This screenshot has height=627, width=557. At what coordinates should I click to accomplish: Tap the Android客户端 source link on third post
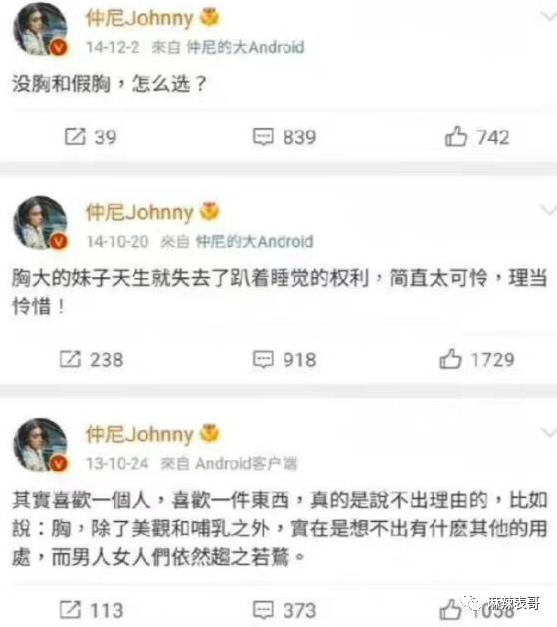[246, 464]
